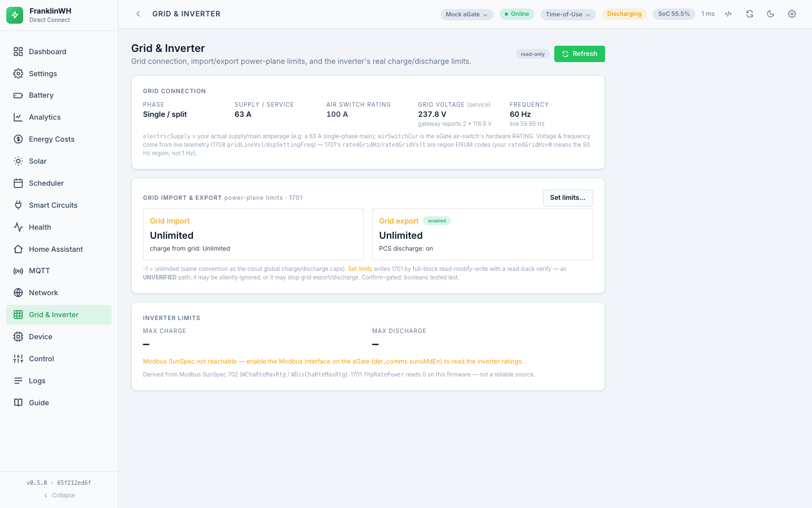The image size is (812, 508).
Task: Open the gear settings icon in the top bar
Action: (x=792, y=14)
